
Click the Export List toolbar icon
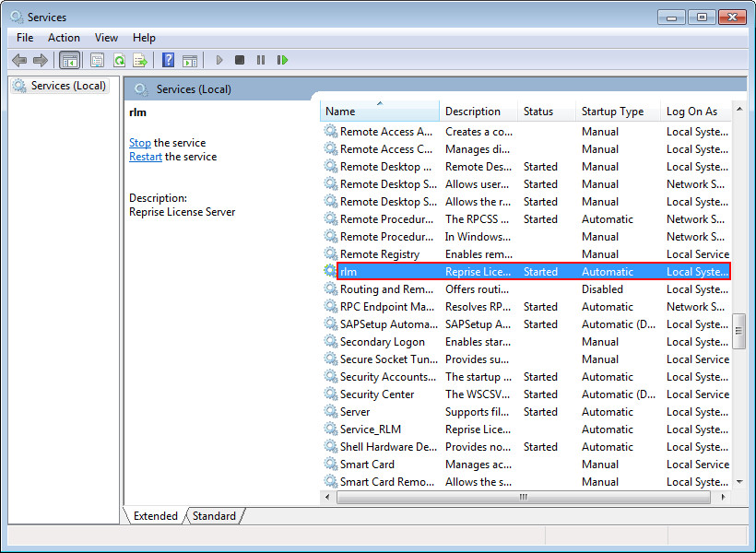point(140,60)
